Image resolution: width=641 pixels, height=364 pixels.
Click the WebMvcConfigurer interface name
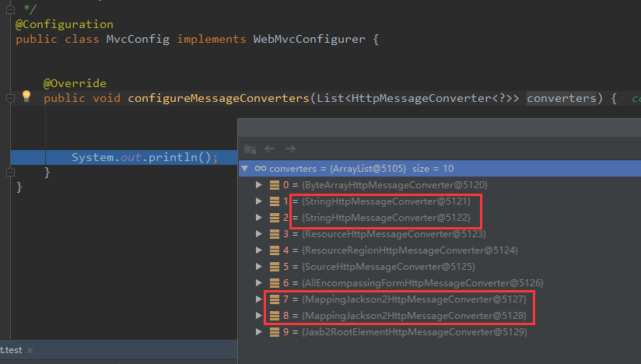coord(309,39)
